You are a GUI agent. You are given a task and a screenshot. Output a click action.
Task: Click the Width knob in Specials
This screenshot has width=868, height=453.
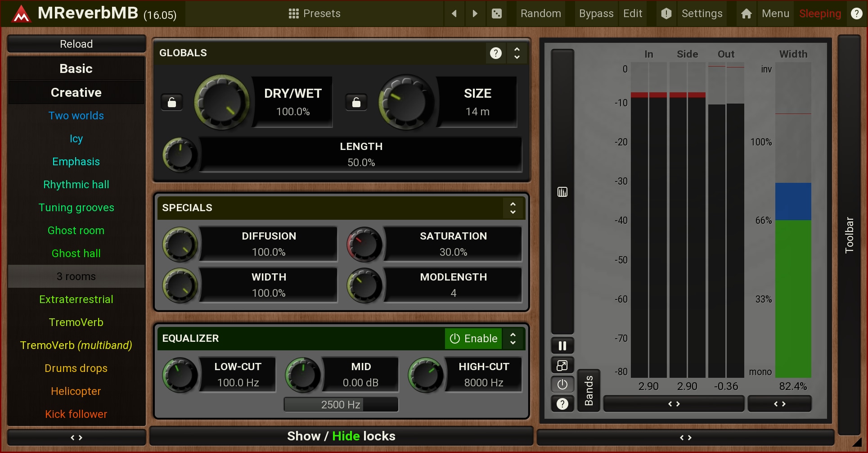click(180, 285)
